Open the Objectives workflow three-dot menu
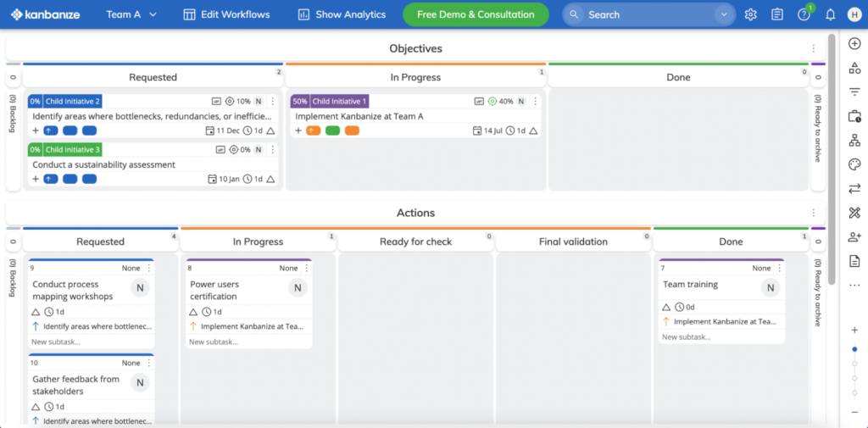The height and width of the screenshot is (428, 868). tap(813, 48)
